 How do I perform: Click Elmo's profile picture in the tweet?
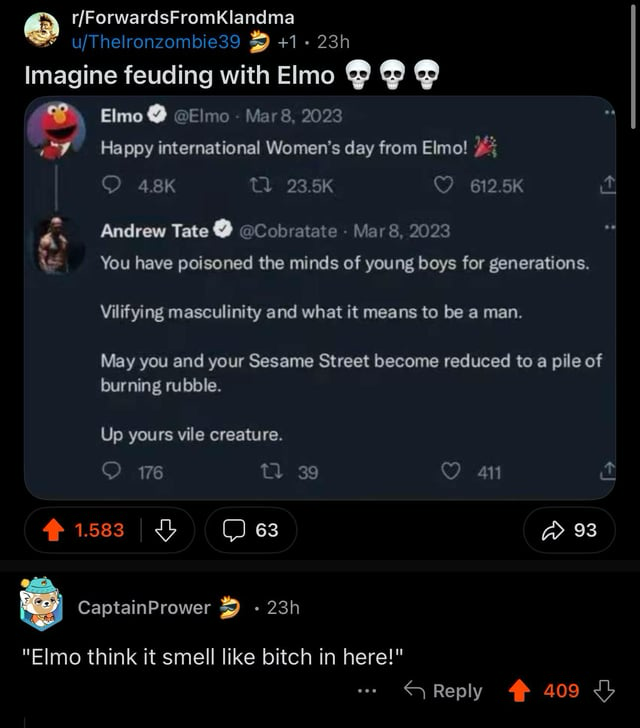tap(56, 131)
